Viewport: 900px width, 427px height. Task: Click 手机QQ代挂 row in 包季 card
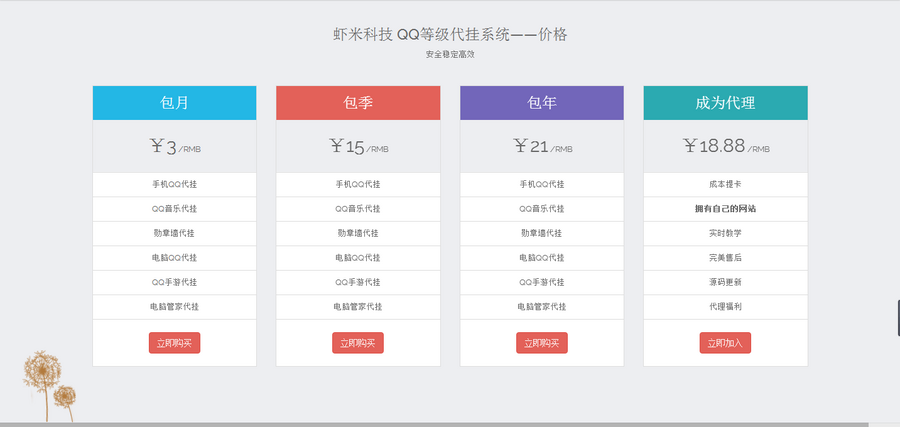coord(358,184)
